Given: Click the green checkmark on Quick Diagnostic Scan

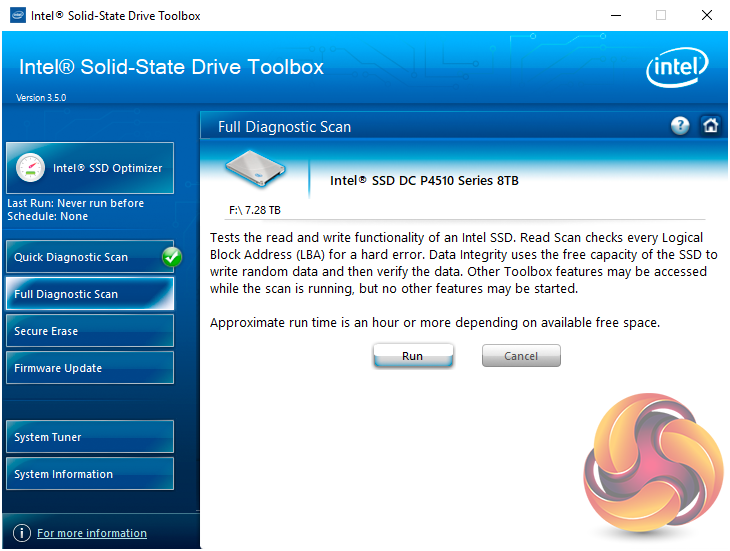Looking at the screenshot, I should (172, 257).
